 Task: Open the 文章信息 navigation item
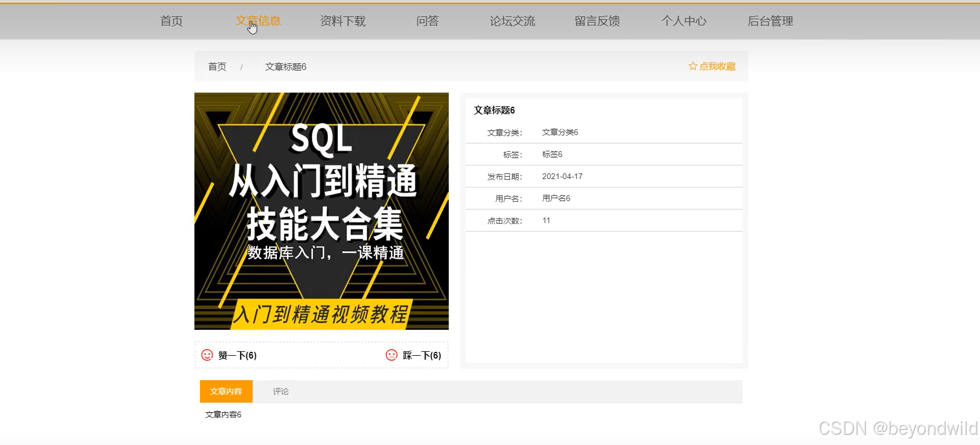click(x=258, y=21)
